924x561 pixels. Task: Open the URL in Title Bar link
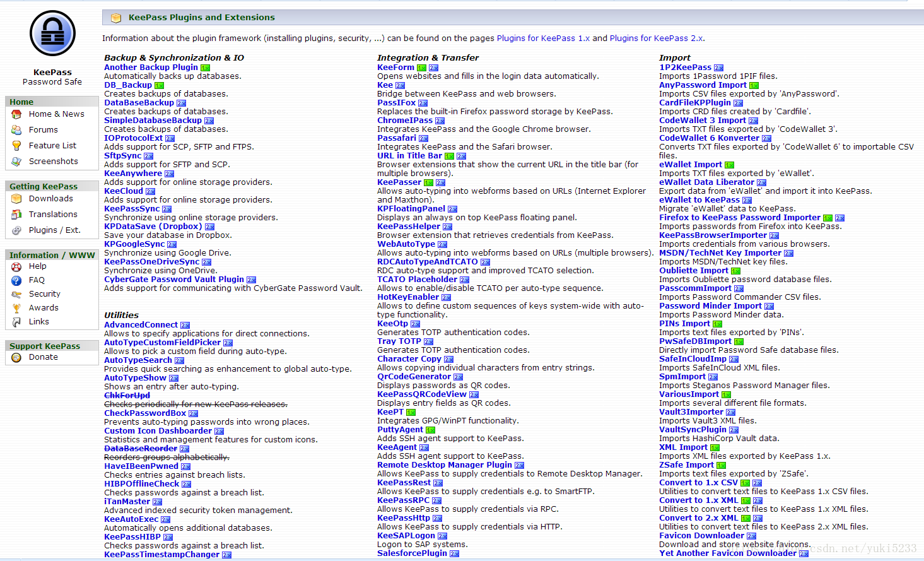tap(409, 156)
